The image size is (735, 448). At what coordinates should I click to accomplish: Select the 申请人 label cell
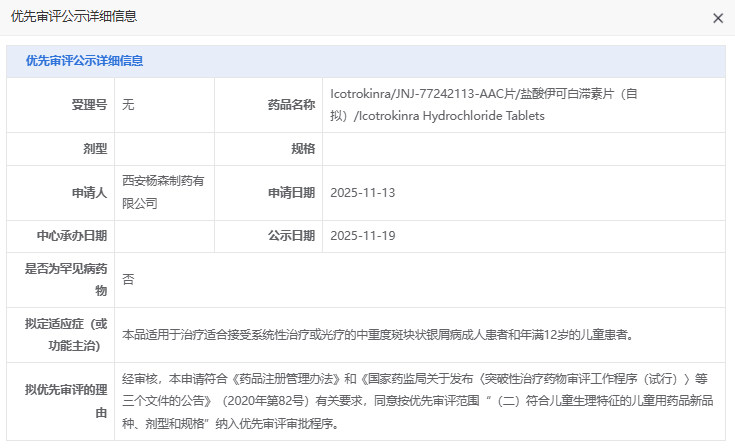[60, 193]
